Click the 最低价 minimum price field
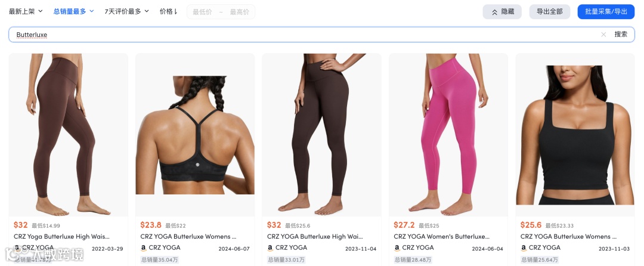644x266 pixels. pos(202,12)
